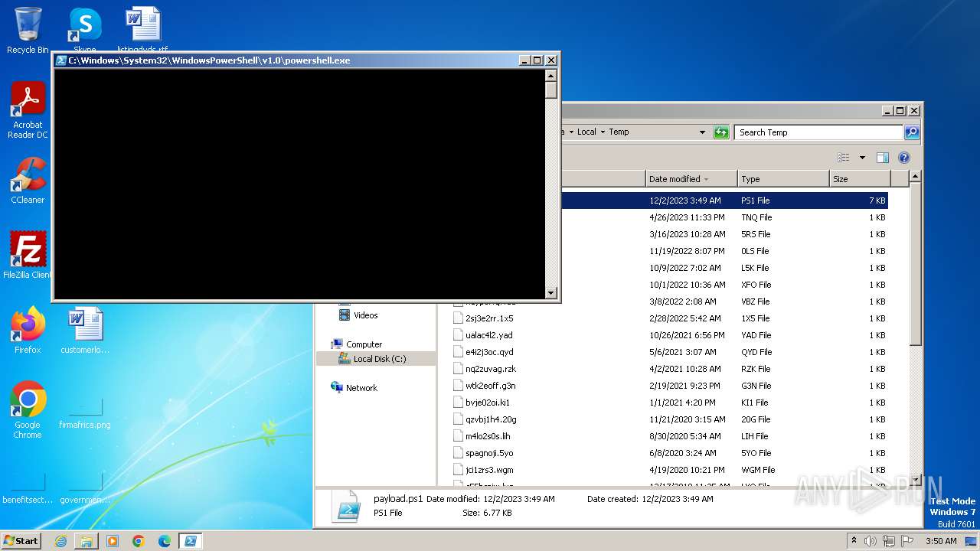This screenshot has height=551, width=980.
Task: Open Explorer help icon
Action: point(904,158)
